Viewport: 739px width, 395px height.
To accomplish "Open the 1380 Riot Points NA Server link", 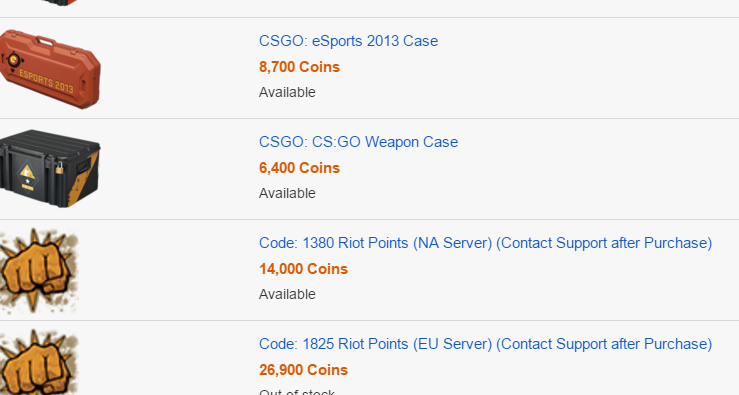I will click(x=485, y=243).
